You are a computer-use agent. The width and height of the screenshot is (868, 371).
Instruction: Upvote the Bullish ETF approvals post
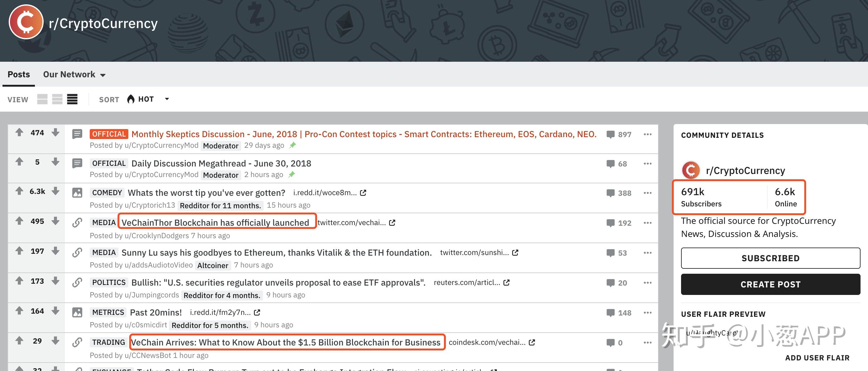click(19, 281)
